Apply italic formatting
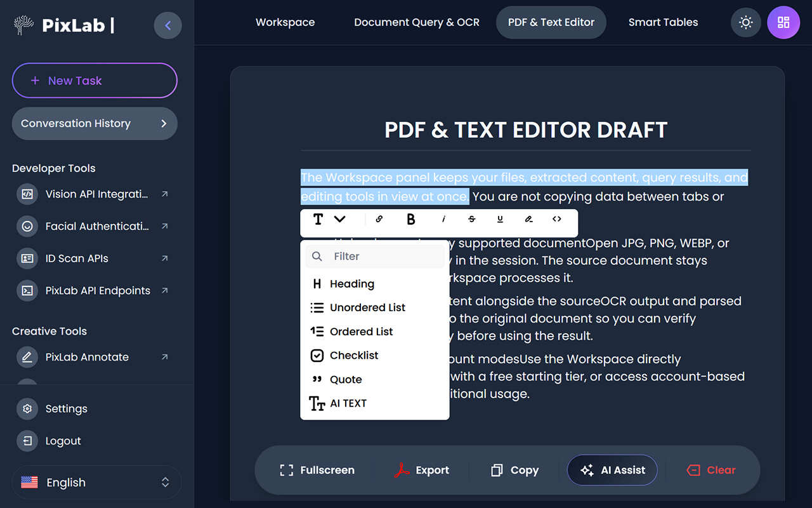Image resolution: width=812 pixels, height=508 pixels. pos(443,219)
